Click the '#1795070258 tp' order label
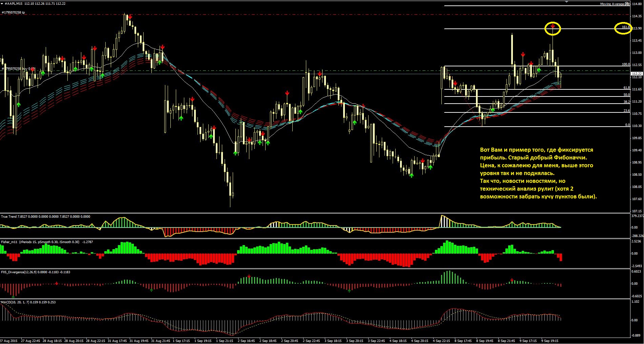644x344 pixels. point(14,13)
